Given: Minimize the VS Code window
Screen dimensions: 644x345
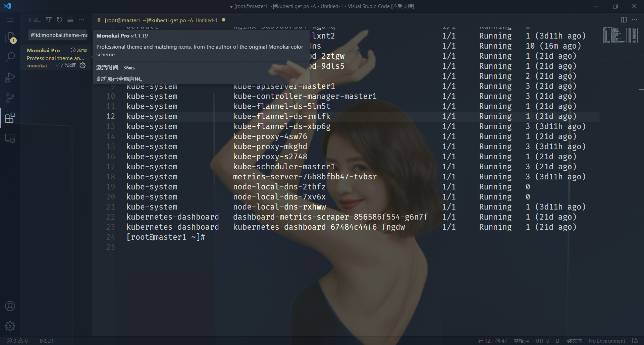Looking at the screenshot, I should click(596, 6).
